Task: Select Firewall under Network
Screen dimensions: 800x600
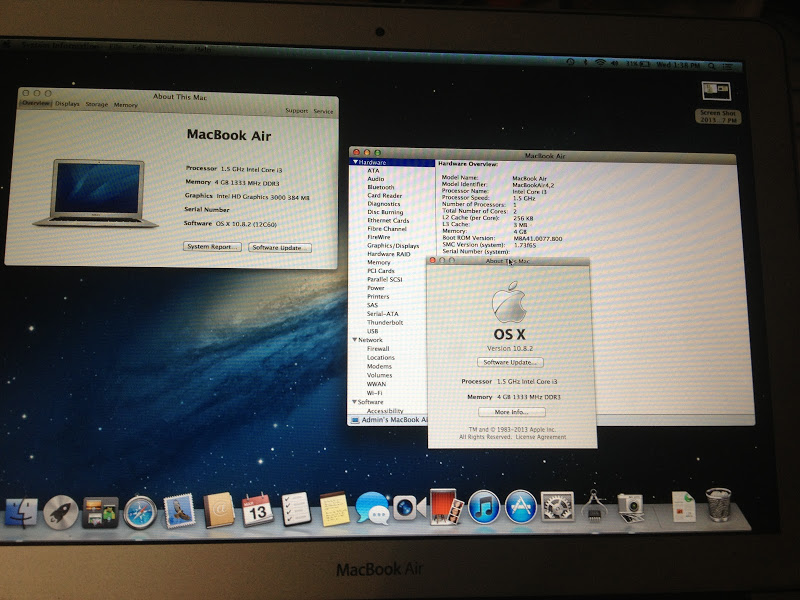Action: 378,348
